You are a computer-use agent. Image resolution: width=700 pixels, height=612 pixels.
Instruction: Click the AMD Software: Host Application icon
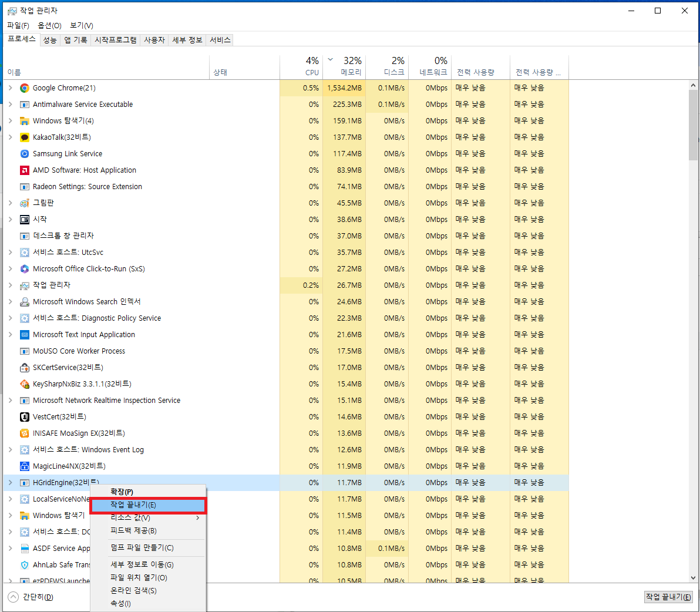[23, 170]
